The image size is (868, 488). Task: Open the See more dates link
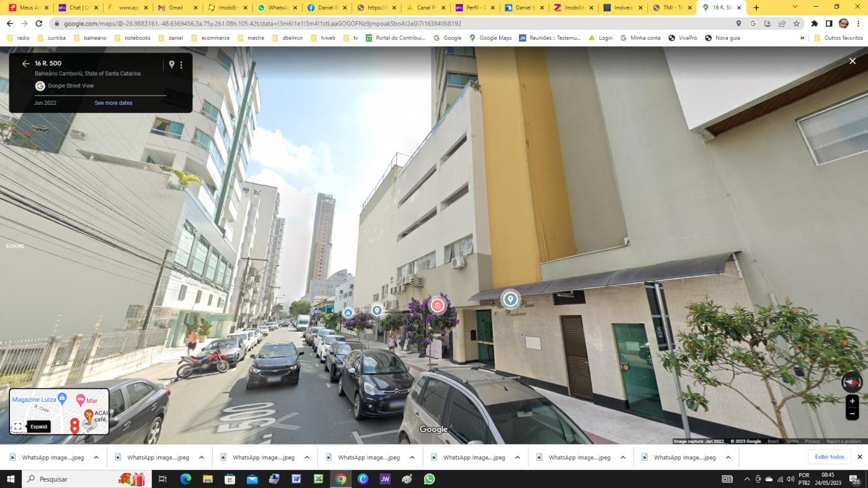point(113,103)
